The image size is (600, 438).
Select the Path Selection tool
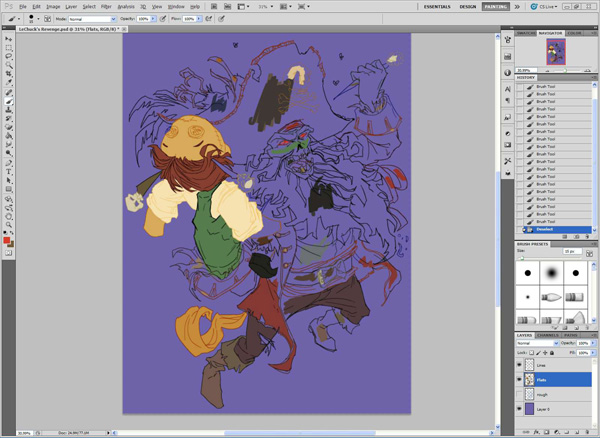pos(8,181)
